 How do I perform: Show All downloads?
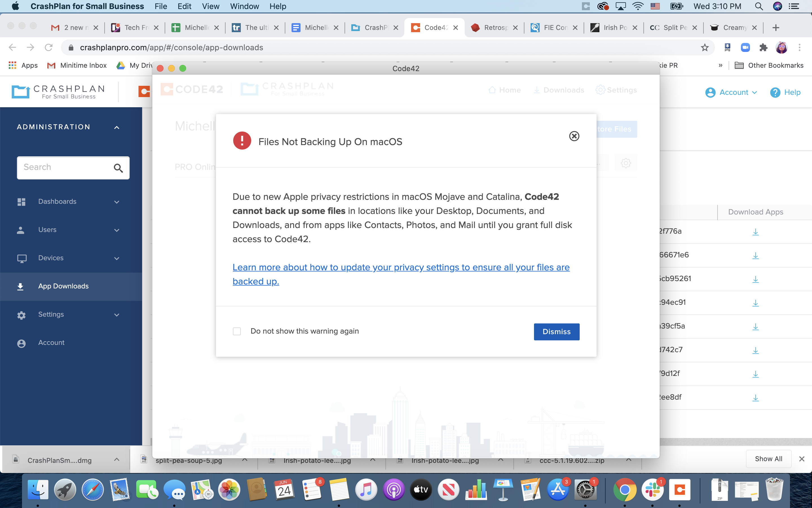[x=768, y=459]
